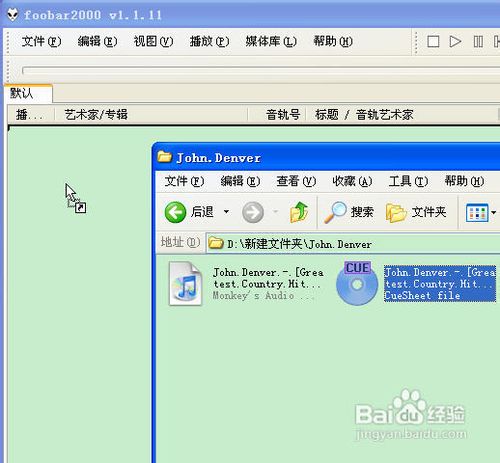
Task: Toggle the 文件夹 folders pane button
Action: pos(416,212)
